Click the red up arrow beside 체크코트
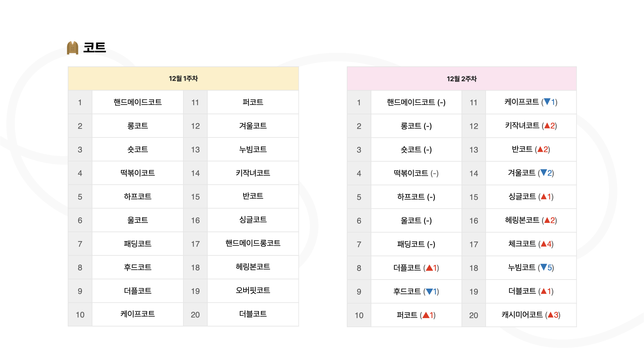Screen dimensions: 644x362 [x=544, y=244]
